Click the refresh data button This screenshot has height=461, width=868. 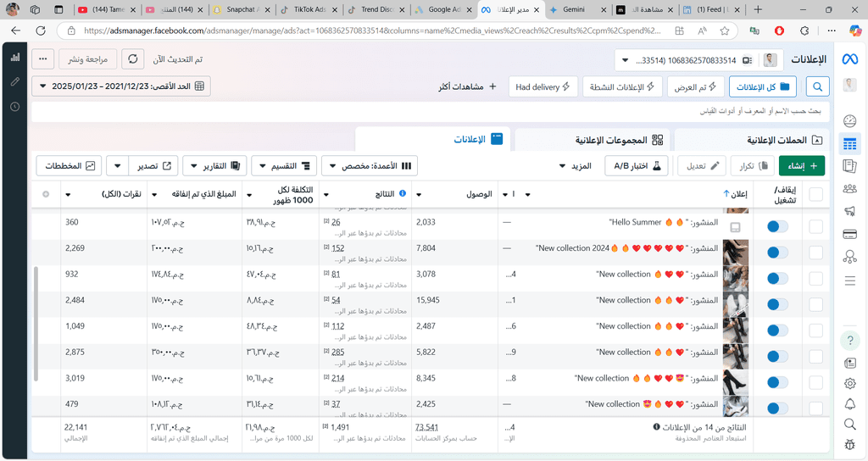pyautogui.click(x=133, y=58)
